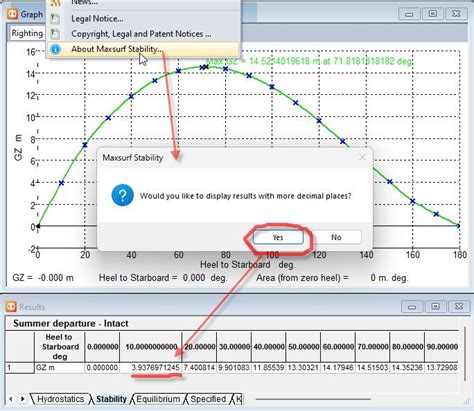Open Legal Notice menu entry
Viewport: 474px width, 411px height.
point(97,19)
